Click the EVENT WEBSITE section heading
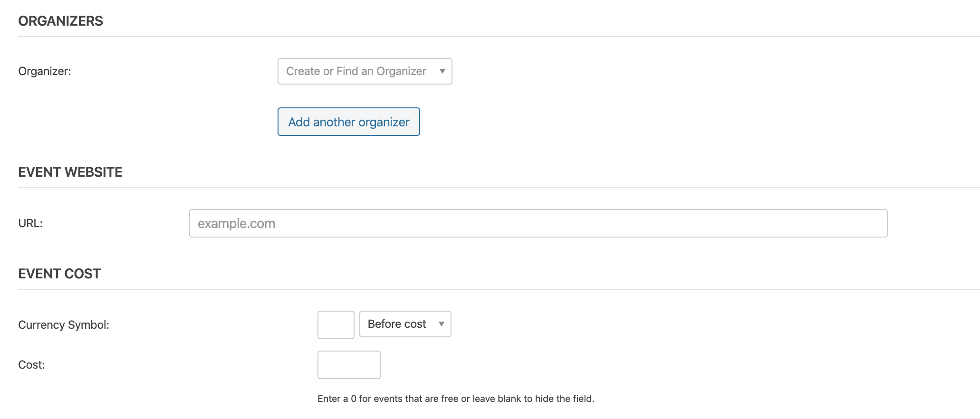The width and height of the screenshot is (980, 419). pyautogui.click(x=70, y=172)
